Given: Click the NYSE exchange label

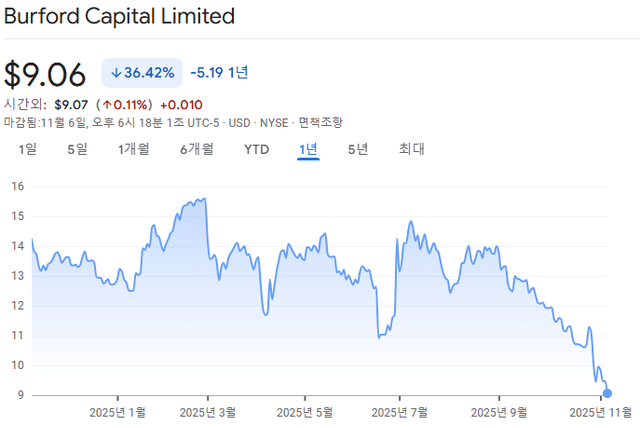Looking at the screenshot, I should (274, 122).
